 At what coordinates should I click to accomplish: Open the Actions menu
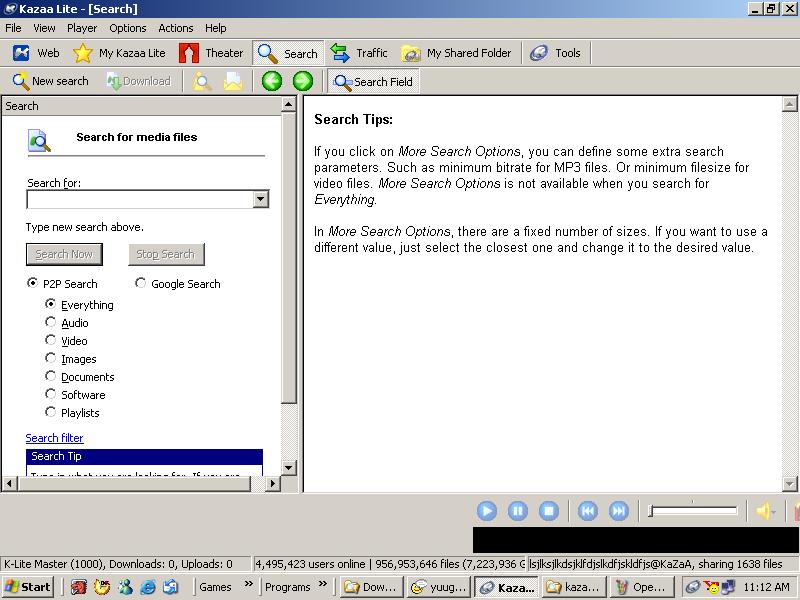click(x=176, y=28)
